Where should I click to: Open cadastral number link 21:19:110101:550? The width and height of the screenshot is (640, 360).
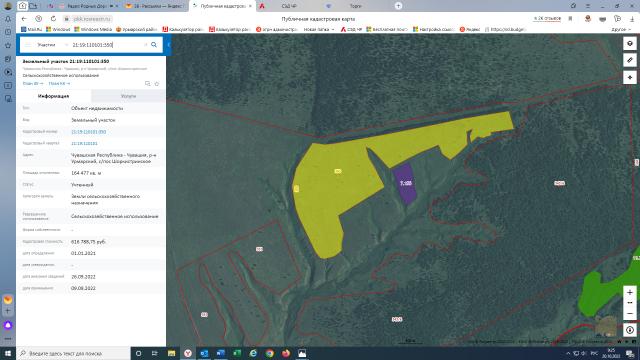click(89, 132)
